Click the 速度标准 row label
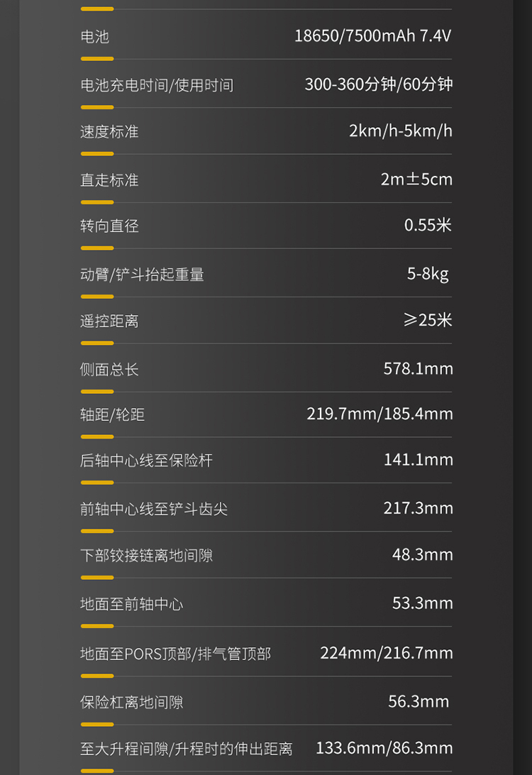The image size is (532, 775). (109, 132)
